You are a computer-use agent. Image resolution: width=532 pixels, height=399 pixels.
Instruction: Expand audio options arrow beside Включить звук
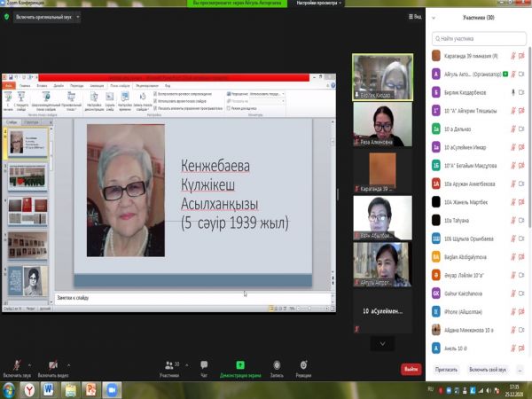[29, 364]
